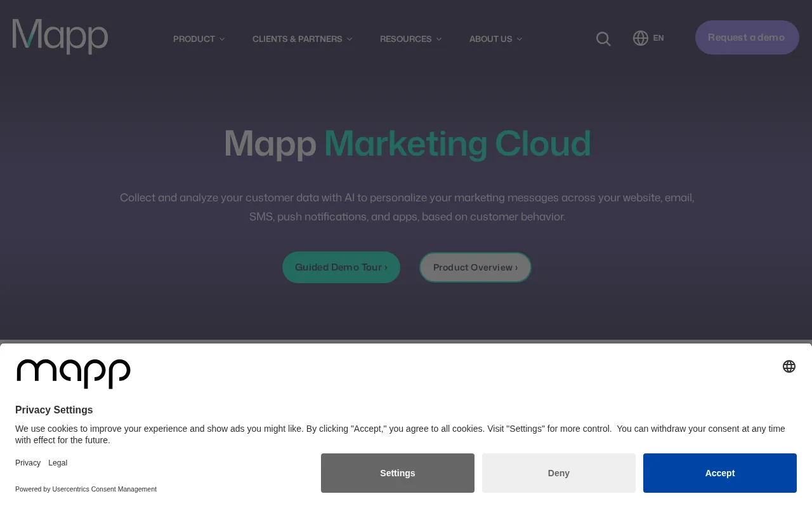Click the Mapp logo in the header

click(60, 37)
